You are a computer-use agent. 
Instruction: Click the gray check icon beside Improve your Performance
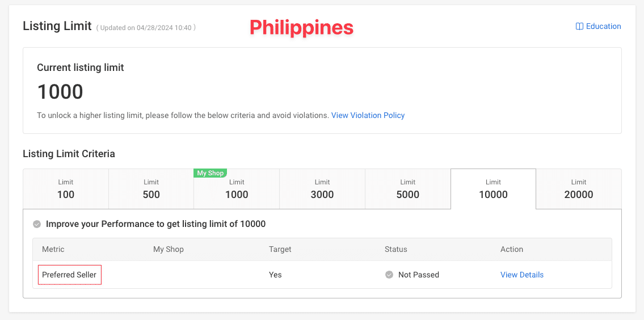37,224
